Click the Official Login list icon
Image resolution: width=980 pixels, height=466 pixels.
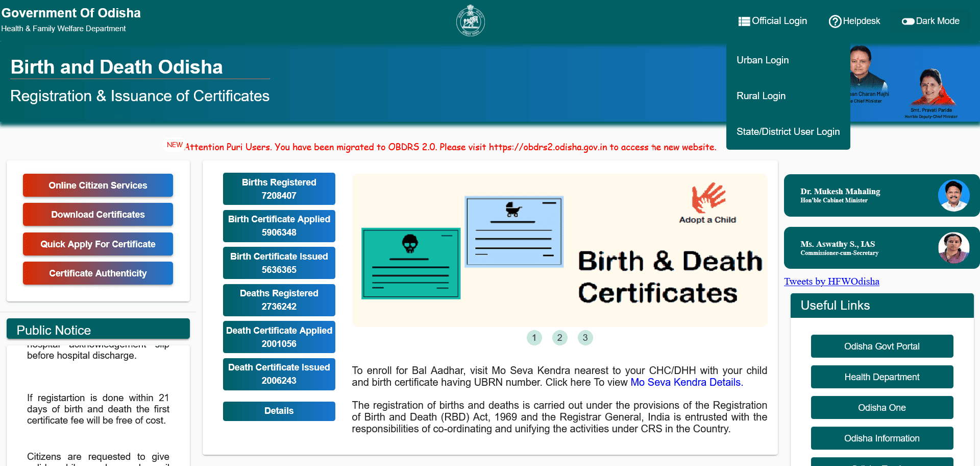click(x=744, y=21)
